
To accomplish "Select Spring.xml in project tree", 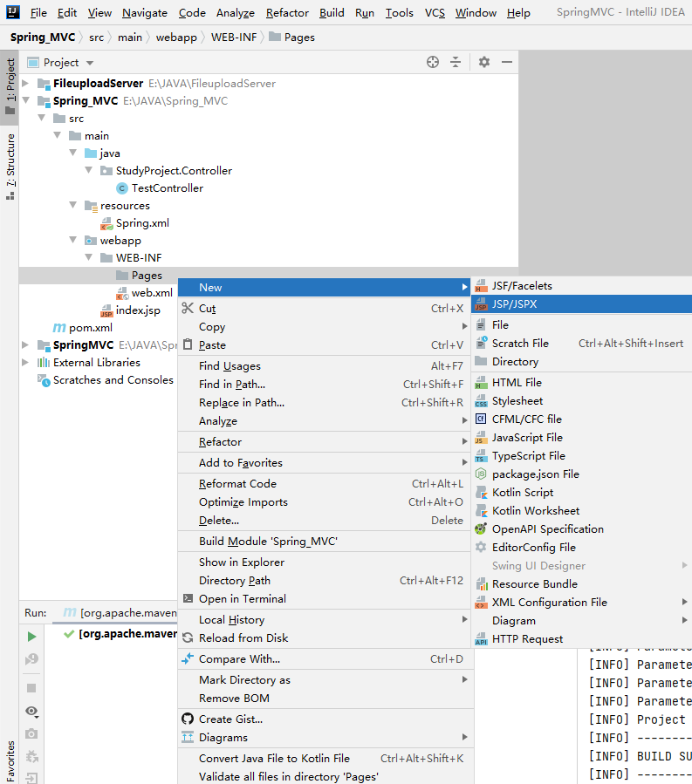I will (142, 223).
